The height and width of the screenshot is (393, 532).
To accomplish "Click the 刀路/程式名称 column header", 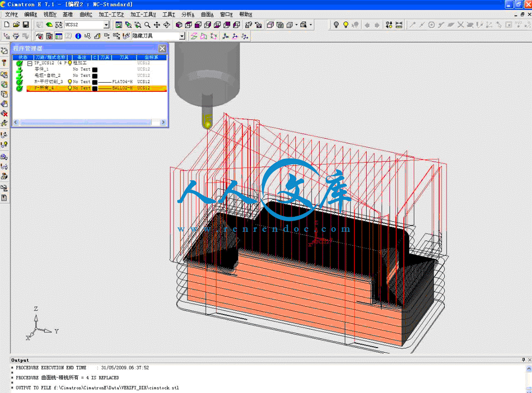I will [x=50, y=57].
